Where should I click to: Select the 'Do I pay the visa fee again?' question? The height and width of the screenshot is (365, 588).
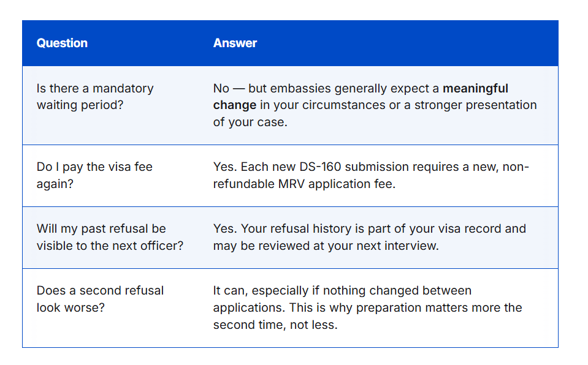click(94, 175)
